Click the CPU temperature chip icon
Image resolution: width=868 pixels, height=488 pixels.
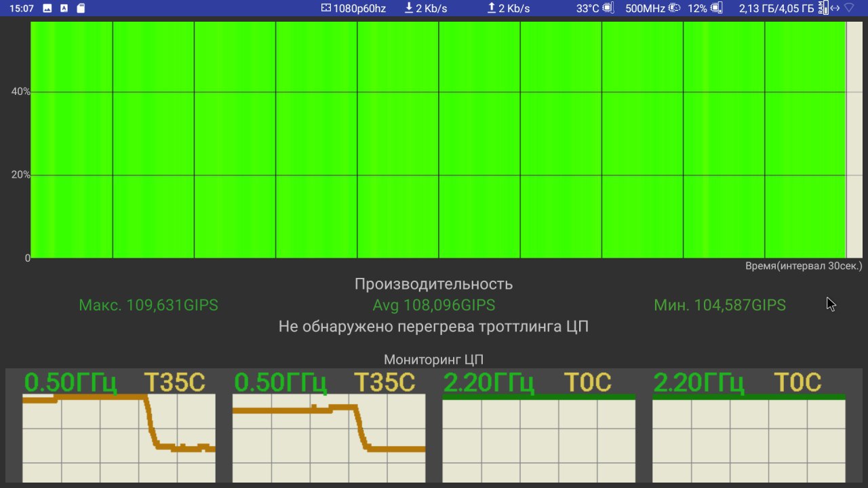click(608, 8)
